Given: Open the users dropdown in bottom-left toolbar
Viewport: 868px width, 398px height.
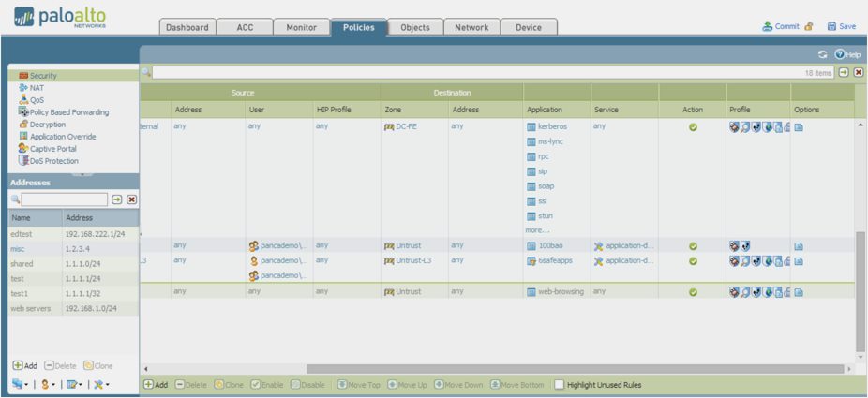Looking at the screenshot, I should 48,385.
